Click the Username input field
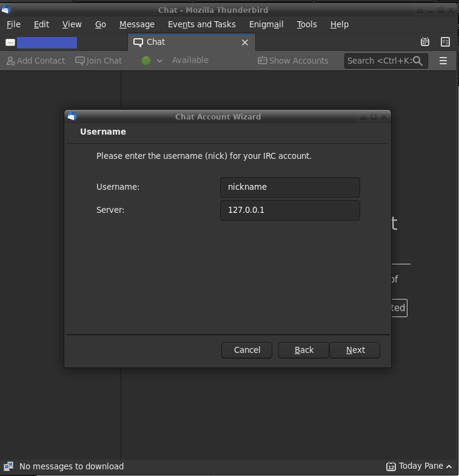Image resolution: width=459 pixels, height=476 pixels. [290, 187]
